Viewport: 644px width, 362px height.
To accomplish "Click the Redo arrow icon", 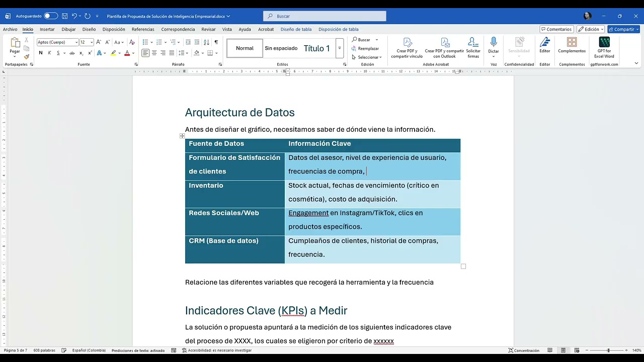I will (x=88, y=16).
